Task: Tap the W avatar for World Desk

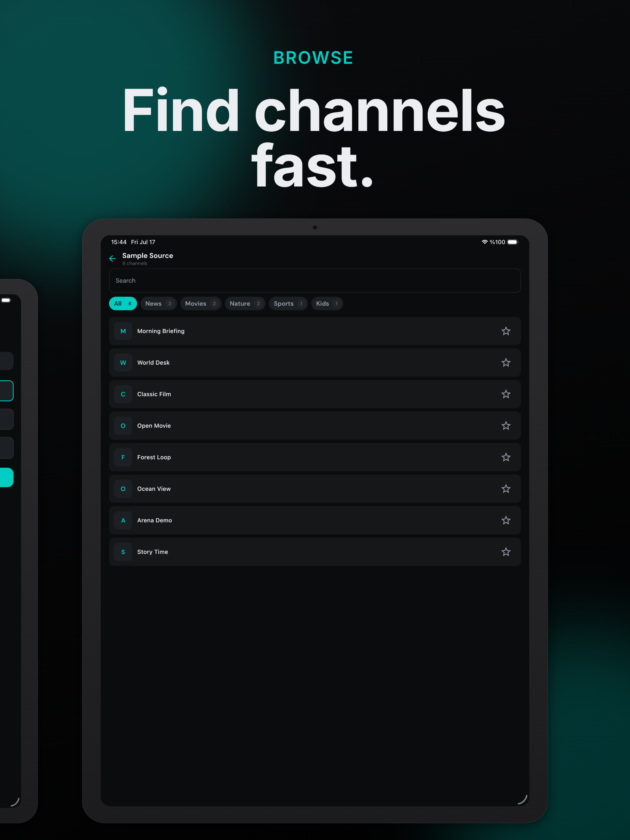Action: (x=123, y=363)
